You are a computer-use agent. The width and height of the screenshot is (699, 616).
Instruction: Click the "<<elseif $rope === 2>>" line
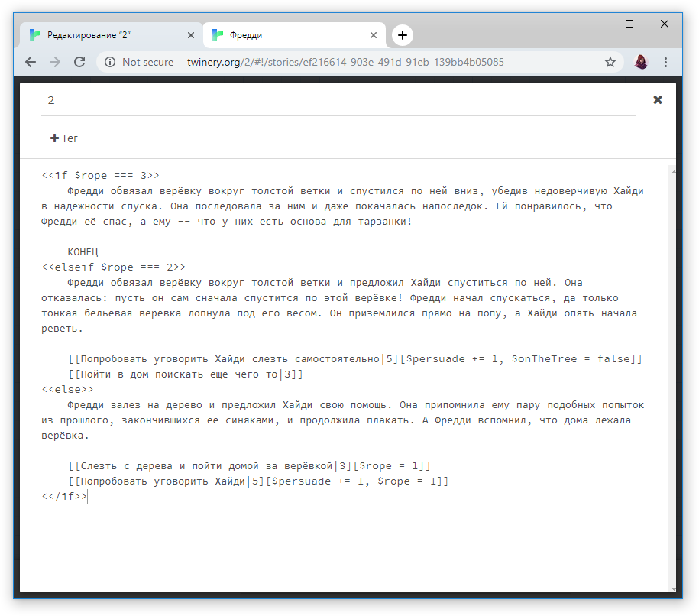(x=114, y=267)
